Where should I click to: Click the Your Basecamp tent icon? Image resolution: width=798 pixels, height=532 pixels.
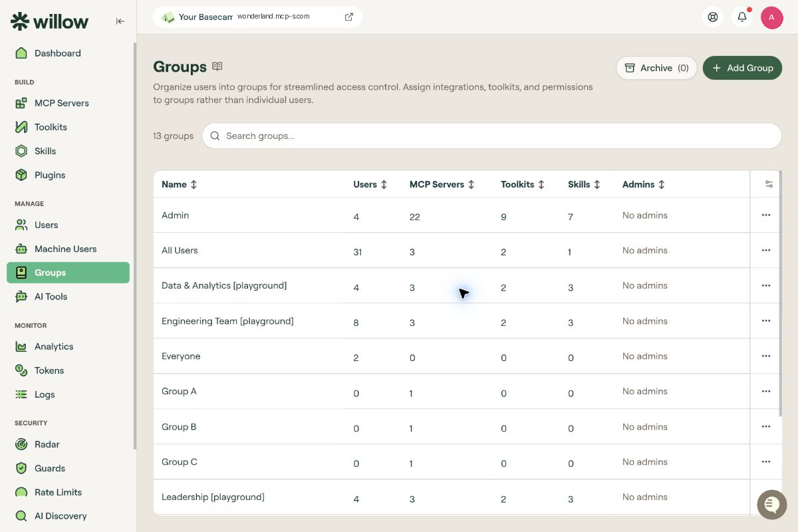click(168, 17)
